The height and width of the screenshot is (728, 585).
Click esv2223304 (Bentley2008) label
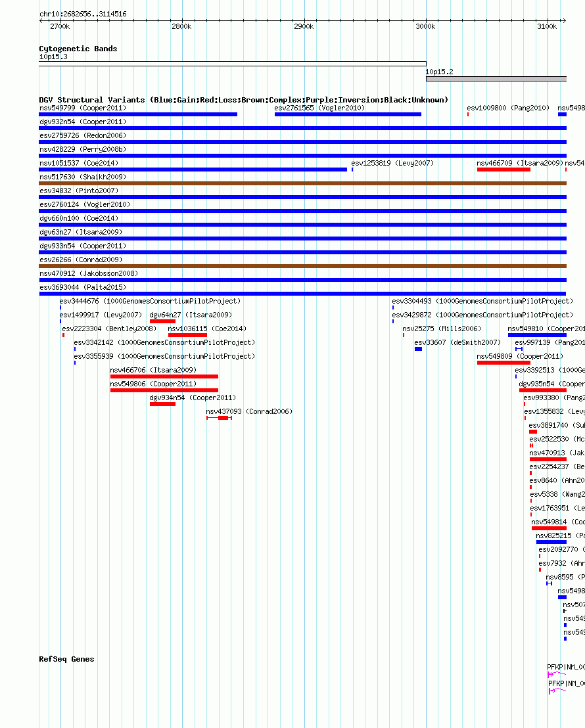click(x=109, y=329)
